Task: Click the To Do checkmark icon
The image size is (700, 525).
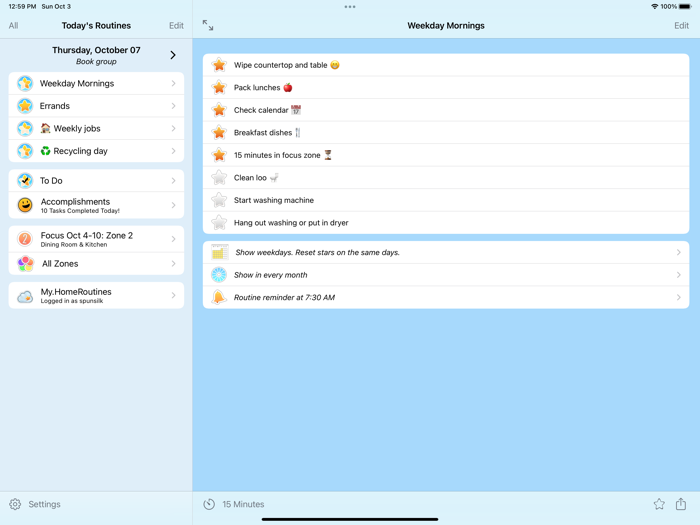Action: [x=25, y=181]
